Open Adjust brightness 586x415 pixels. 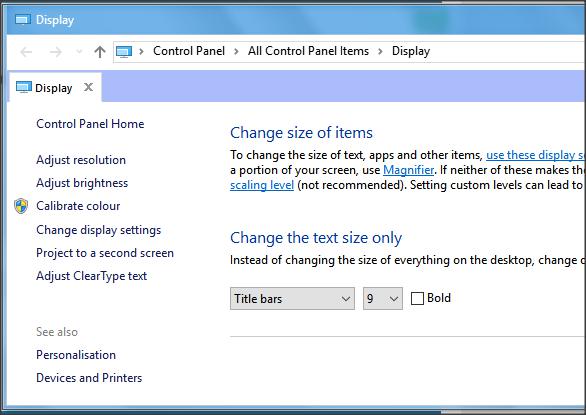point(82,183)
